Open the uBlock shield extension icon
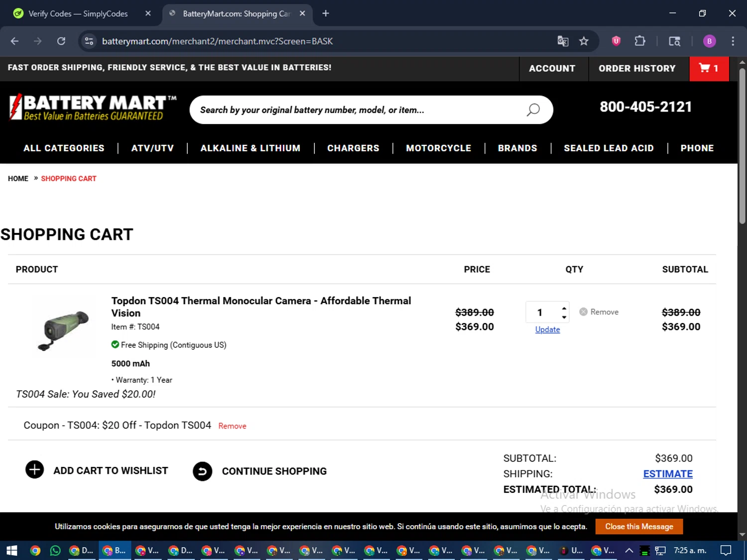The height and width of the screenshot is (560, 747). pyautogui.click(x=616, y=41)
